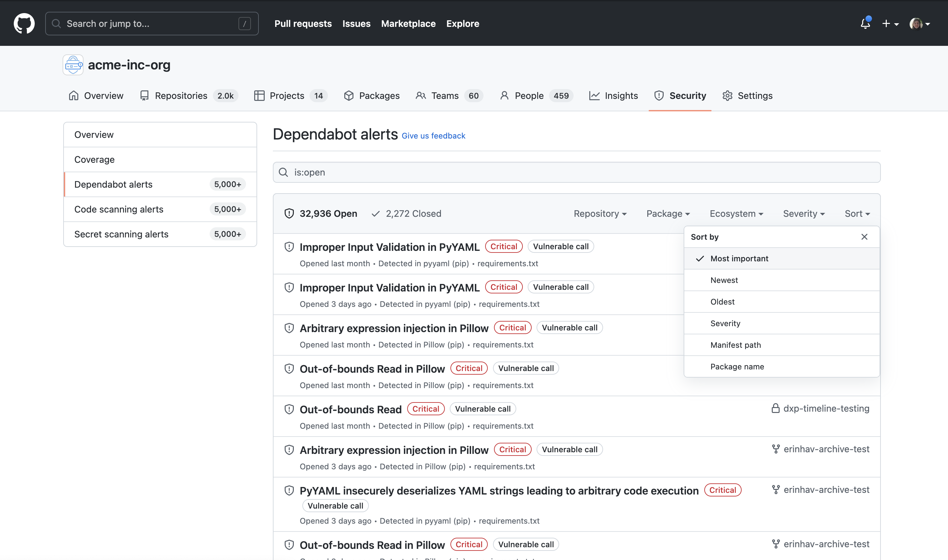The height and width of the screenshot is (560, 948).
Task: Click shield icon beside Out-of-bounds Read dxp alert
Action: 289,409
